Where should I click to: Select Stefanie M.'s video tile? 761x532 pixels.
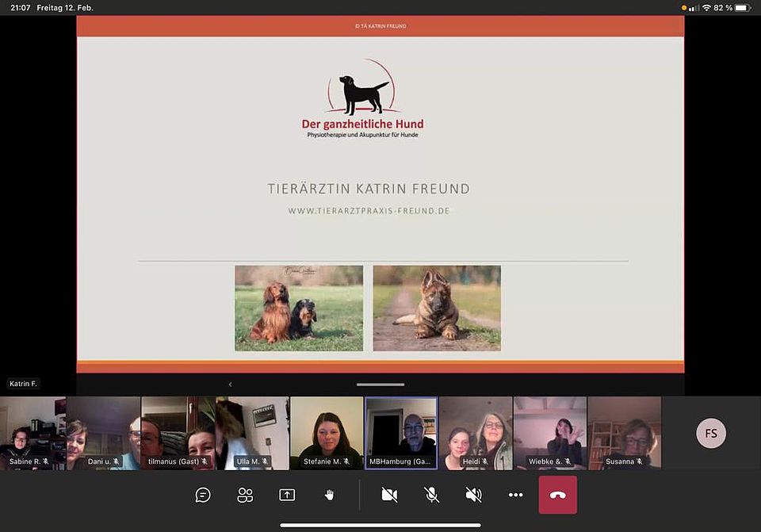(x=327, y=433)
